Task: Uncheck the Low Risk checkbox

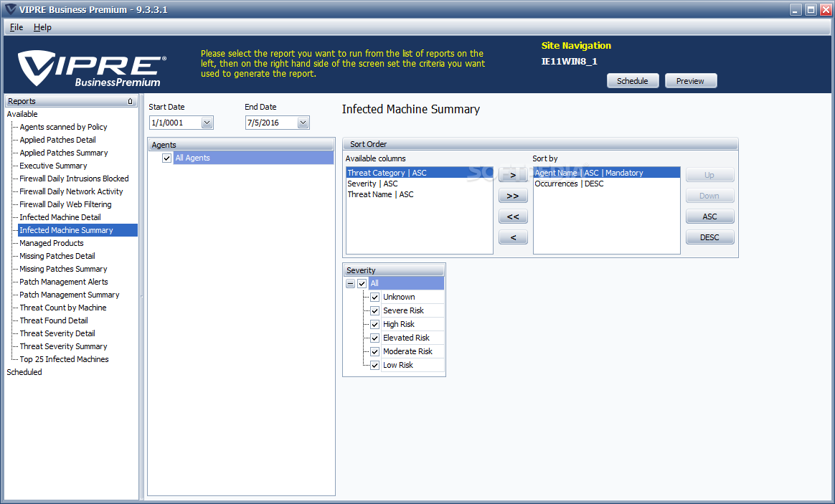Action: [x=375, y=365]
